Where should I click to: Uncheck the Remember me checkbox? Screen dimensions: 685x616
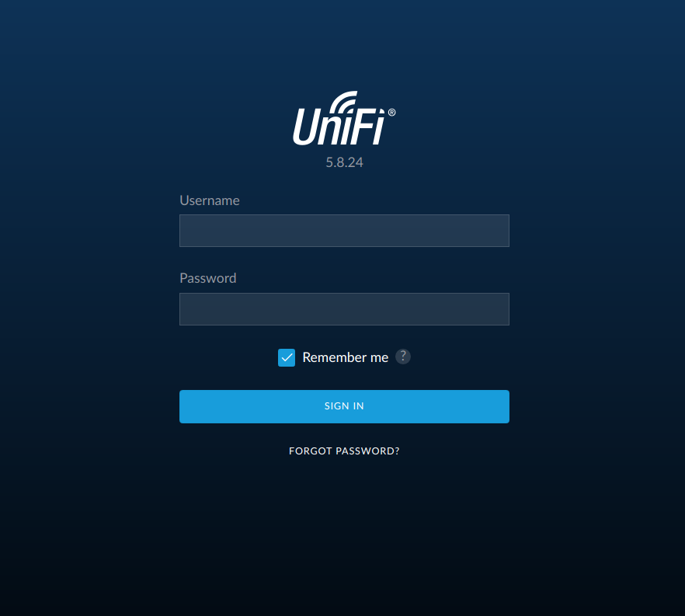tap(287, 358)
